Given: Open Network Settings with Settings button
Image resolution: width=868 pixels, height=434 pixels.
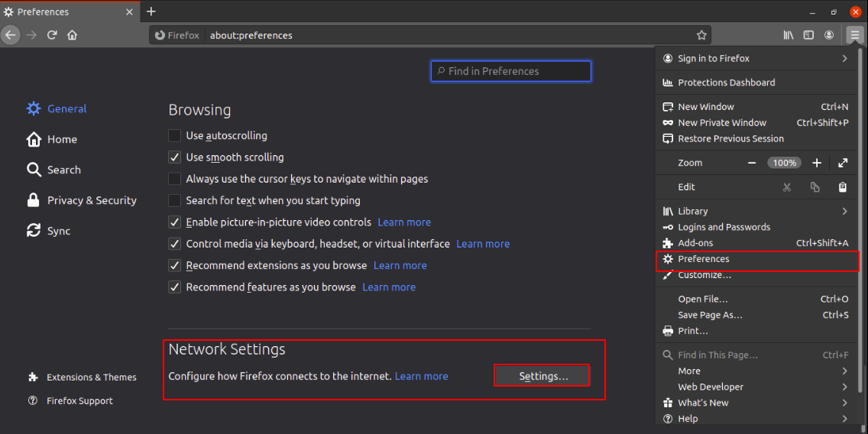Looking at the screenshot, I should coord(542,376).
